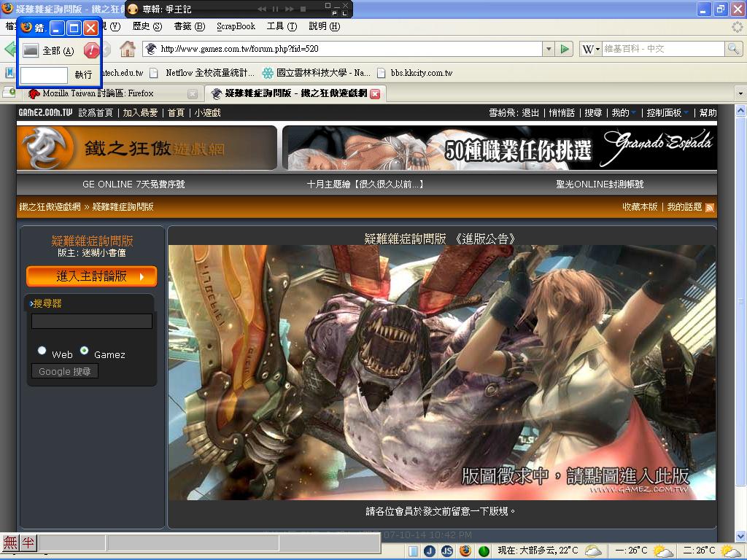Click the 退出 logout link
The image size is (747, 560).
coord(530,113)
